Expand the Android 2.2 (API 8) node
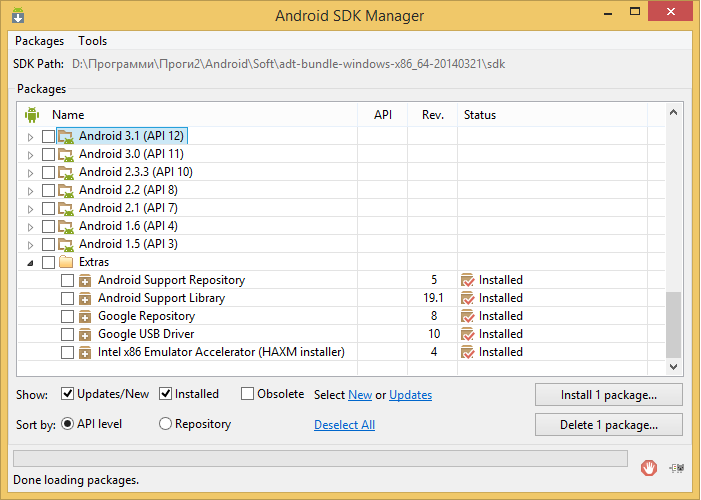Viewport: 701px width, 500px height. (30, 191)
